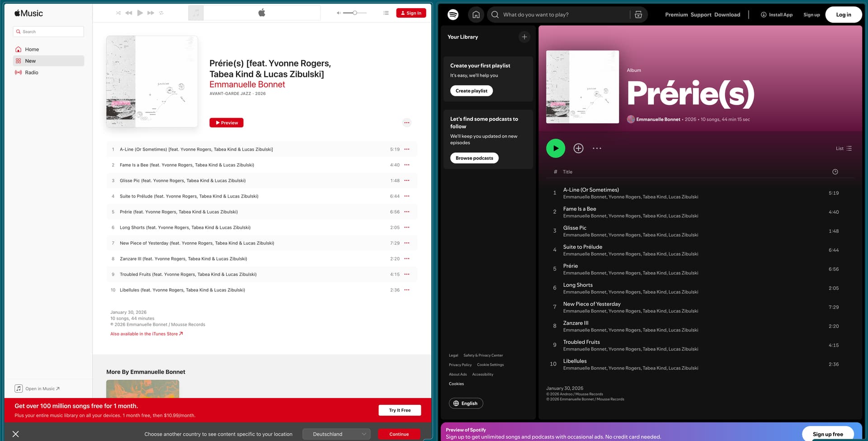Open more options for Glisse Pic track
Viewport: 868px width, 441px height.
click(x=407, y=180)
